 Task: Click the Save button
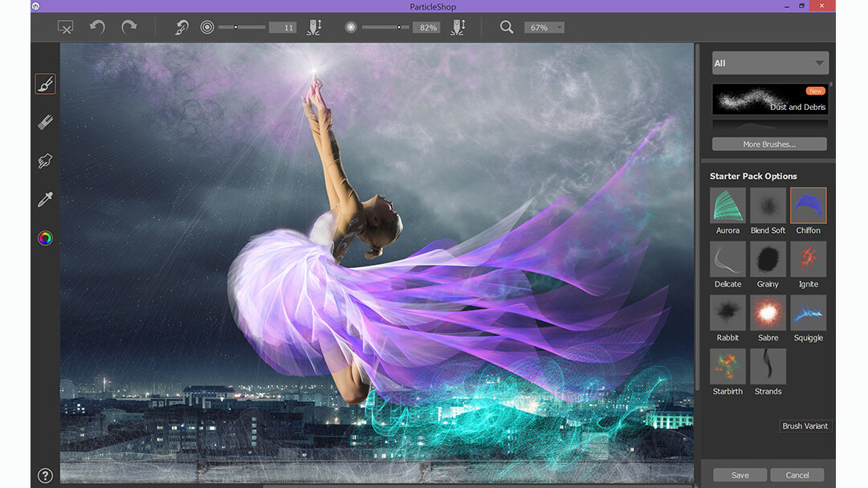pyautogui.click(x=740, y=475)
